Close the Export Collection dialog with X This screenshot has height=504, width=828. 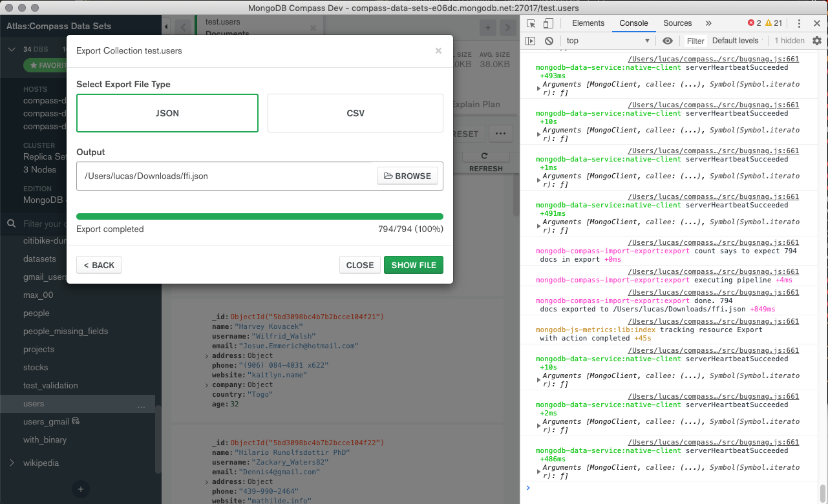[438, 50]
